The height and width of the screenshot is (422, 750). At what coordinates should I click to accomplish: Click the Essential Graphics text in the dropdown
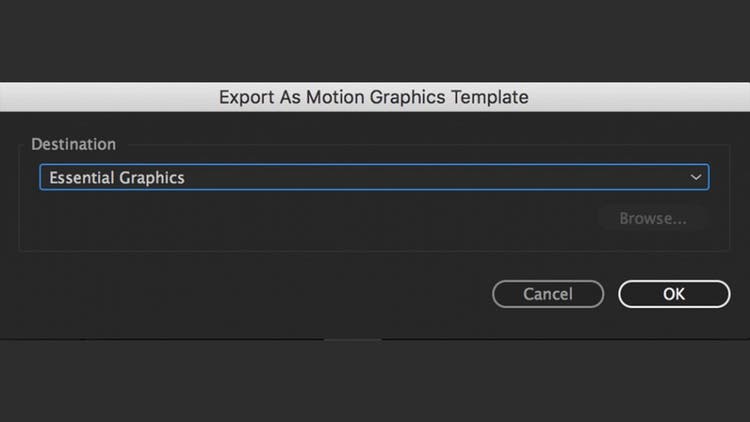pyautogui.click(x=117, y=178)
